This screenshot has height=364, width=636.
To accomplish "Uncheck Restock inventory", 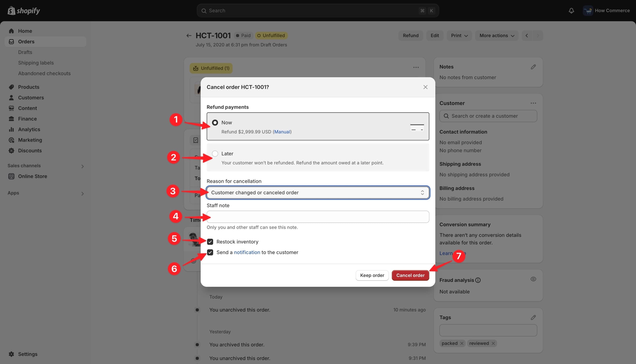I will (x=210, y=242).
